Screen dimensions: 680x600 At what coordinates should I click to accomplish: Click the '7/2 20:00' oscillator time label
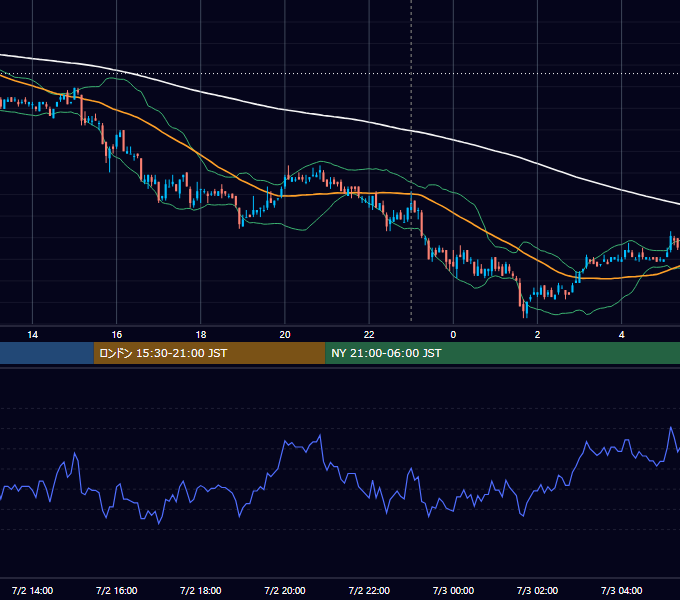(285, 590)
